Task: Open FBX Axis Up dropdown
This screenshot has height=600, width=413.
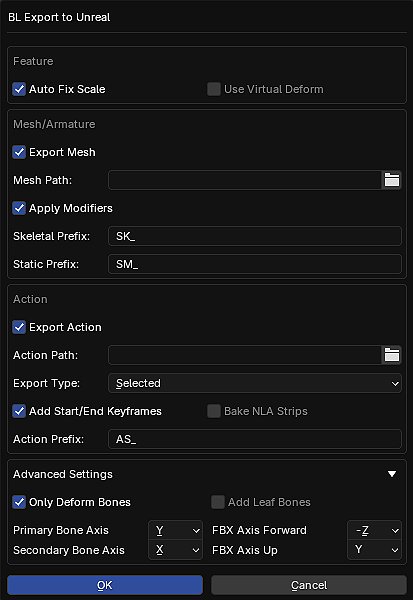Action: [374, 550]
